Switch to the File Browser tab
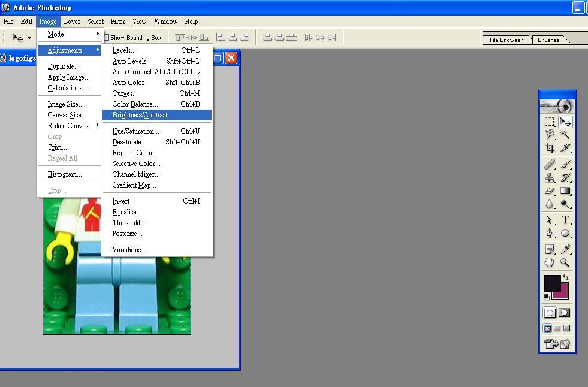The image size is (588, 387). pyautogui.click(x=506, y=40)
